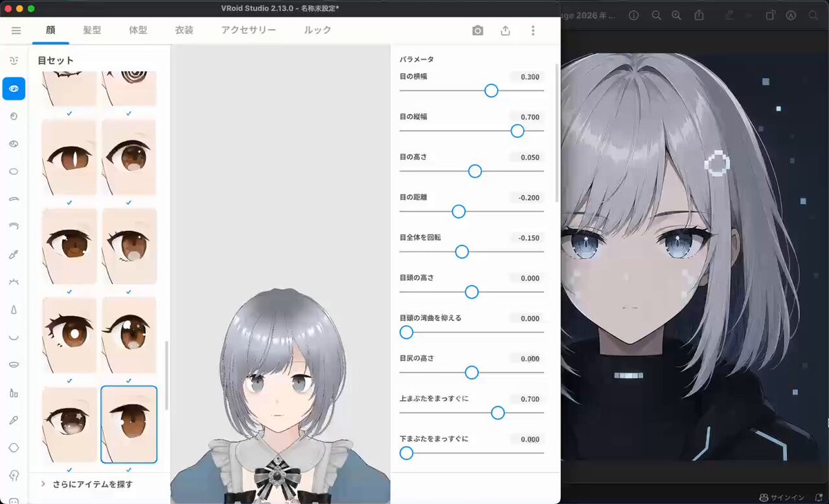829x504 pixels.
Task: Click the export upload icon in VRoid
Action: pyautogui.click(x=505, y=30)
